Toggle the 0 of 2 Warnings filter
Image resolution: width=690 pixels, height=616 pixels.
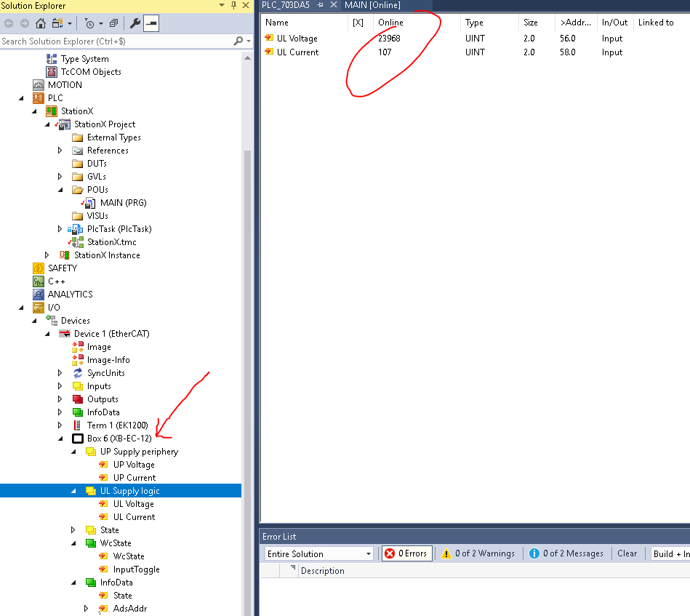[478, 553]
